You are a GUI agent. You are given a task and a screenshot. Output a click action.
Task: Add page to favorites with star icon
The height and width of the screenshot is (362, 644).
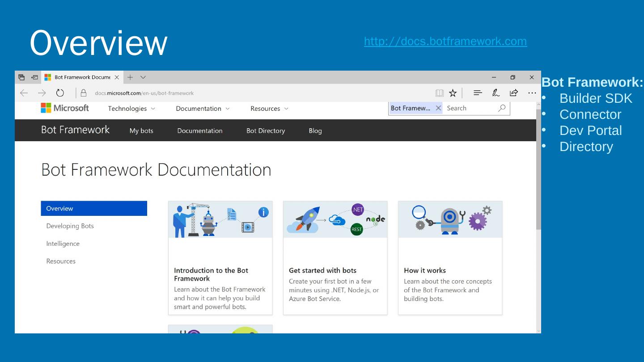[453, 93]
